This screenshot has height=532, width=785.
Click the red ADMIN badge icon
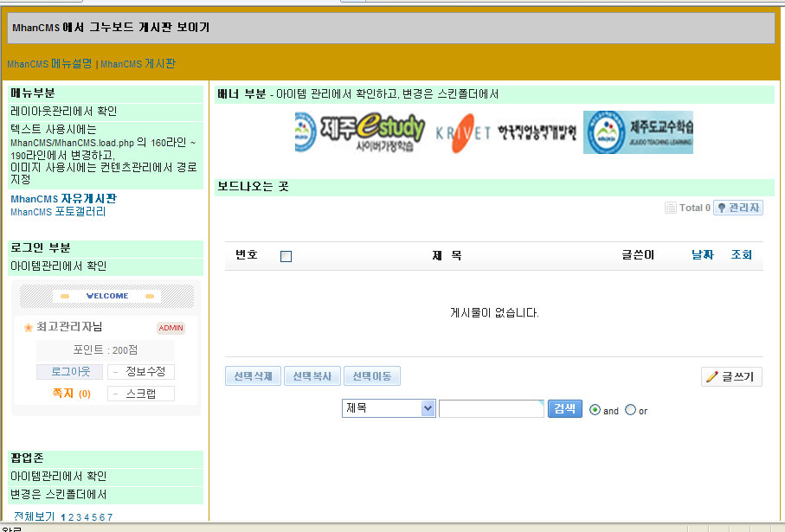point(171,328)
